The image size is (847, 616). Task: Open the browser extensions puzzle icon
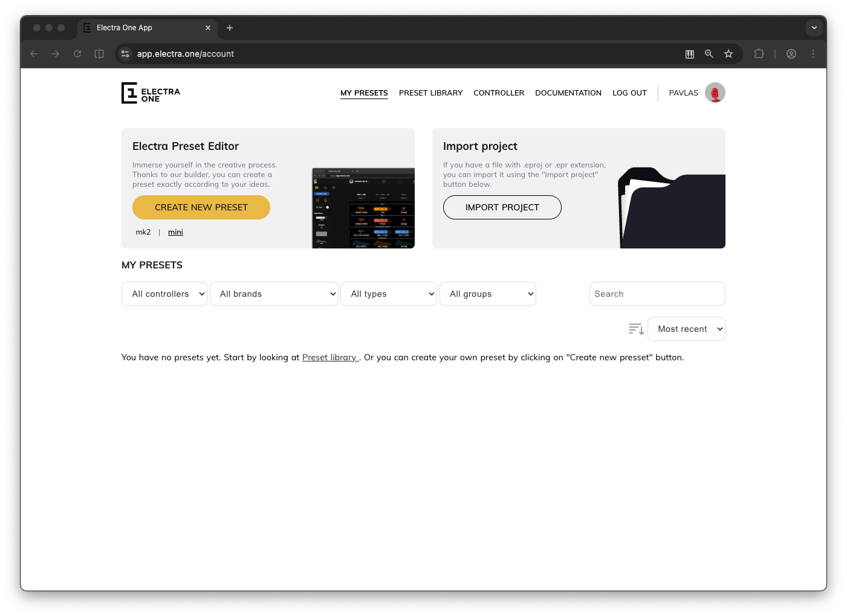click(759, 54)
